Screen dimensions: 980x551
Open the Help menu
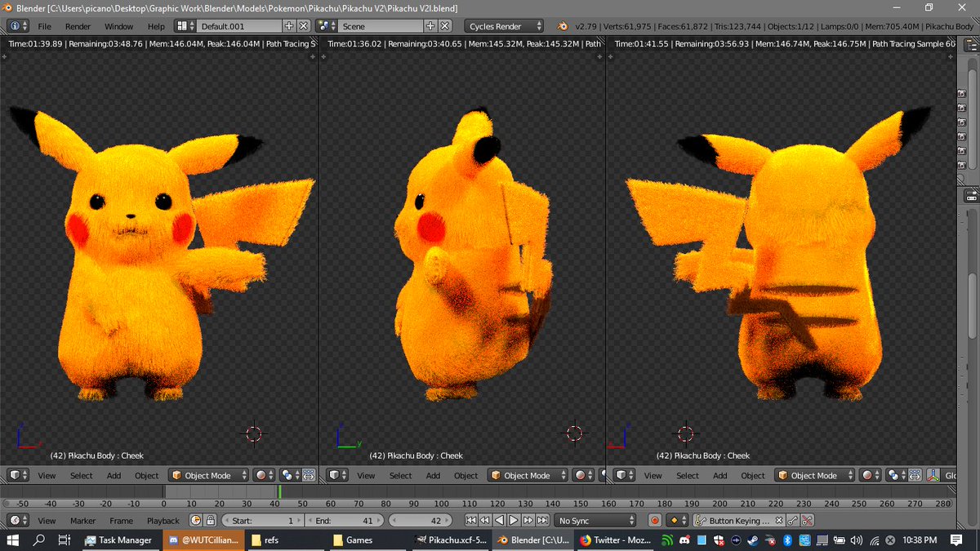156,26
